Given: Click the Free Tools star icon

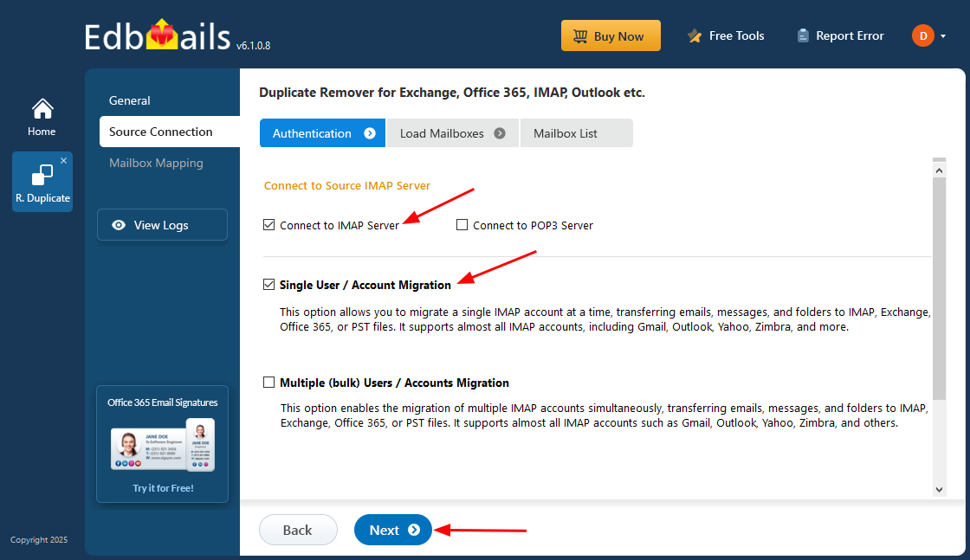Looking at the screenshot, I should [x=695, y=36].
